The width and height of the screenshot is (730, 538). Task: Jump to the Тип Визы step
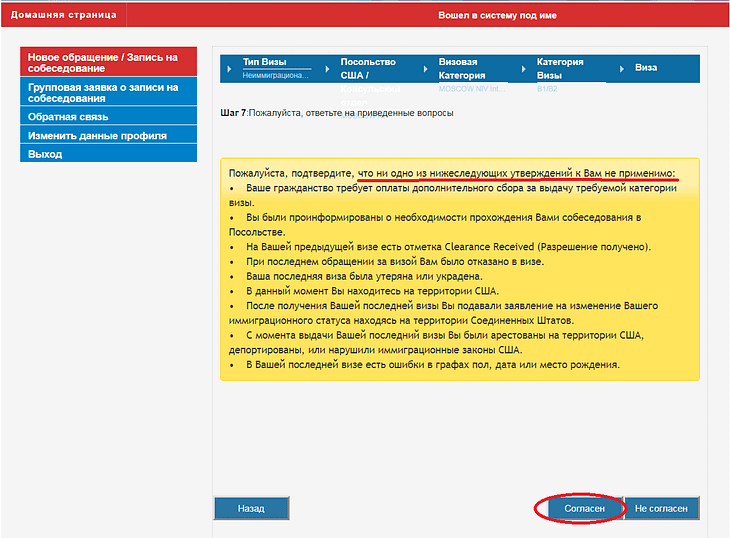click(x=265, y=62)
